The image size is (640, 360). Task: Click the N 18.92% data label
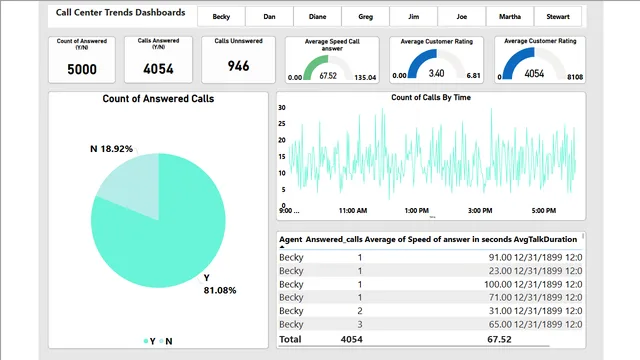click(111, 149)
